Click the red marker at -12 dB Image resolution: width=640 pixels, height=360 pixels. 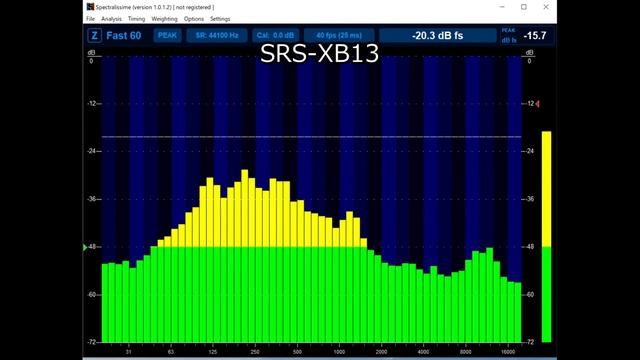click(538, 104)
